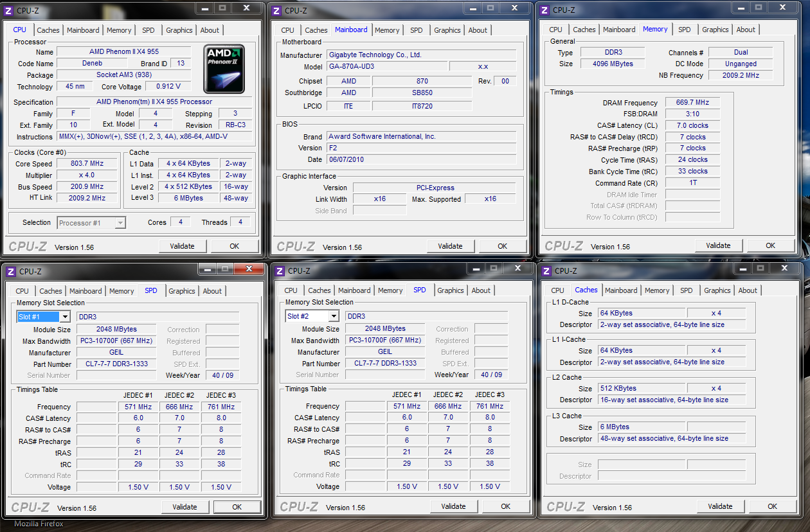This screenshot has height=532, width=810.
Task: Click the Mozilla Firefox taskbar label
Action: pos(39,524)
